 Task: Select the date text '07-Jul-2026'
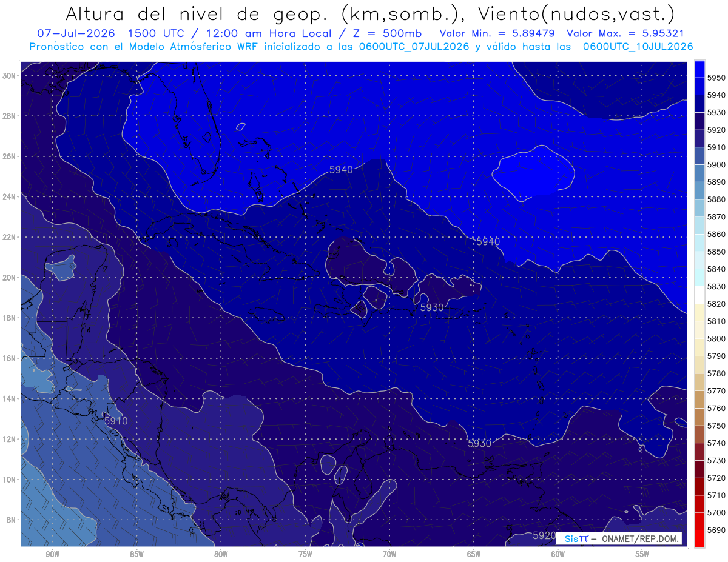pos(76,33)
